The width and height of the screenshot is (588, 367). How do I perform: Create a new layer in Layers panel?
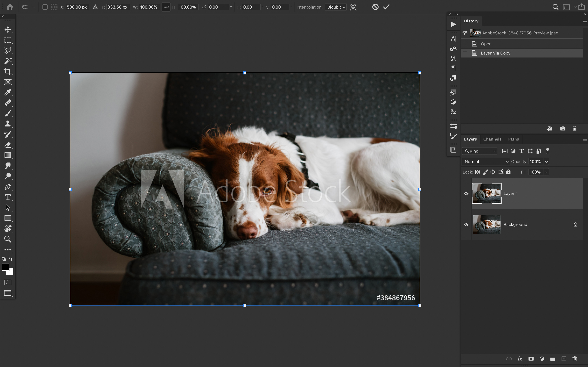[x=563, y=359]
